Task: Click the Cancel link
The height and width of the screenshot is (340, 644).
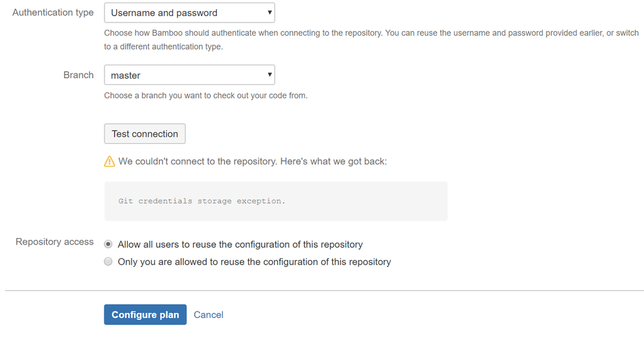Action: [x=209, y=315]
